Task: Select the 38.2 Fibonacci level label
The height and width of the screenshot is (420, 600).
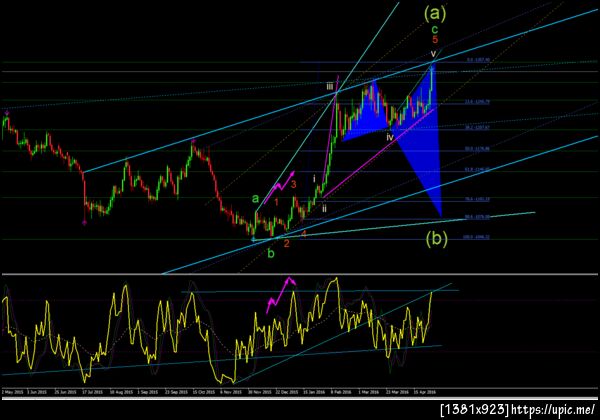Action: (477, 127)
